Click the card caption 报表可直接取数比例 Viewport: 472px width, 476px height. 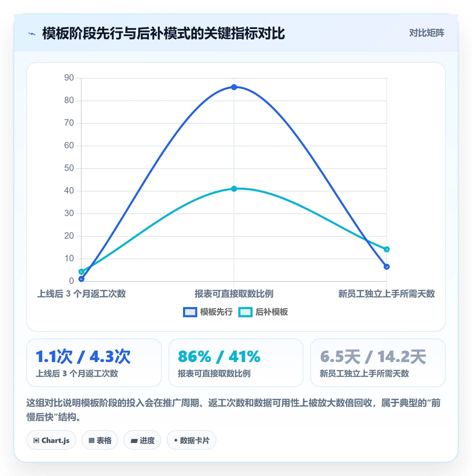(214, 374)
